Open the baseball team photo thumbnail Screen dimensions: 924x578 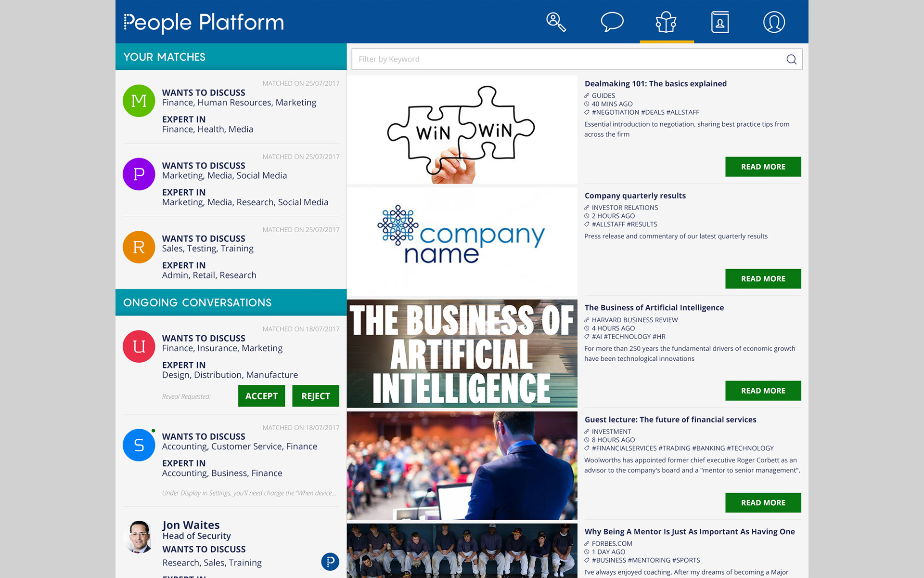[462, 551]
